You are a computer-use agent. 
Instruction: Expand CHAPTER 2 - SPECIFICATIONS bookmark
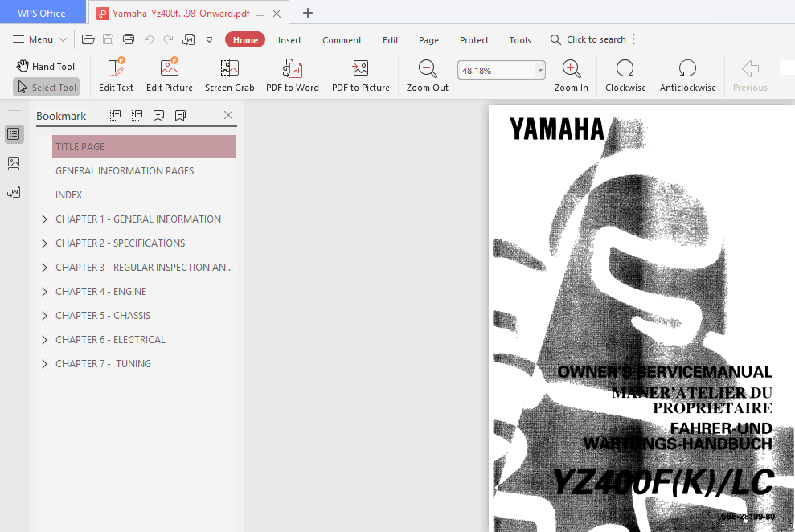45,243
